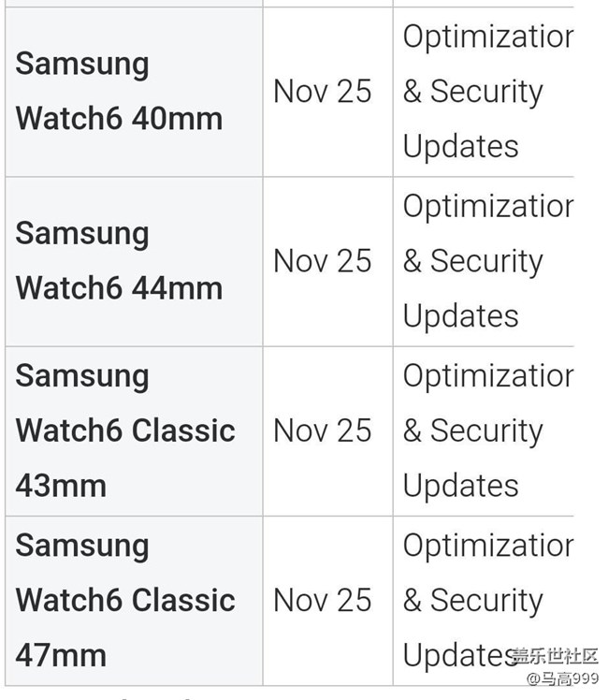608x700 pixels.
Task: Click '& Security' text in Classic 47mm row
Action: point(472,600)
